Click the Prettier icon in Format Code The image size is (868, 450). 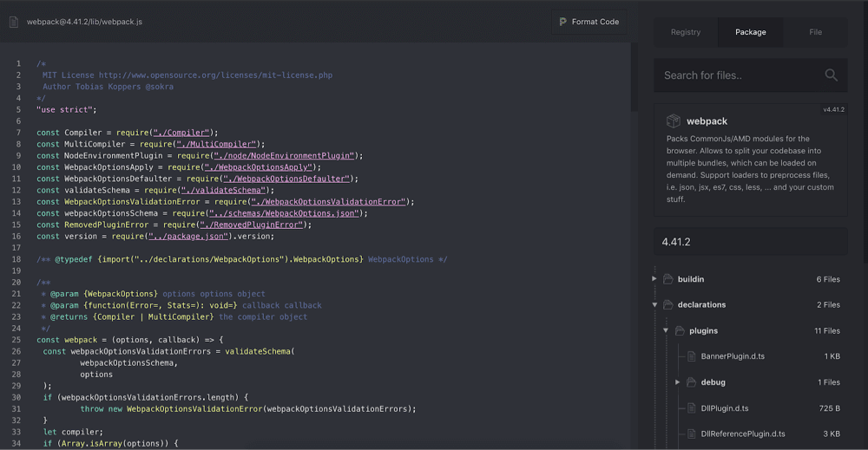(x=563, y=23)
